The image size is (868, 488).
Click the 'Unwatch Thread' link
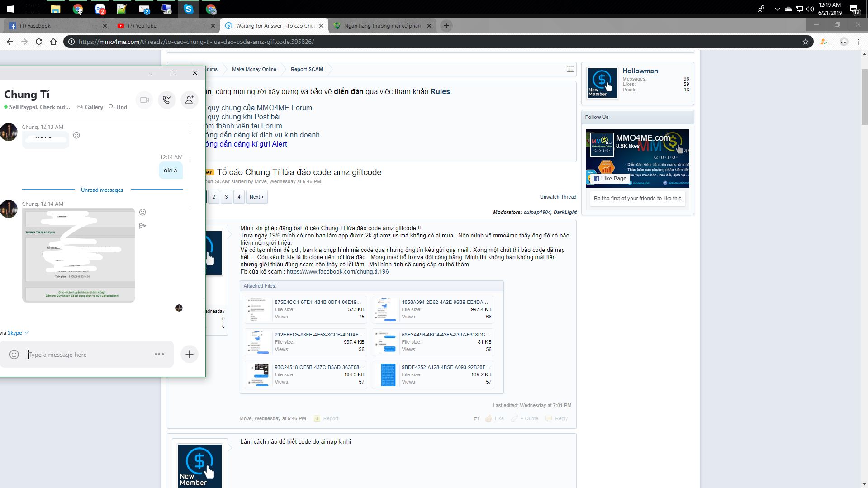558,197
